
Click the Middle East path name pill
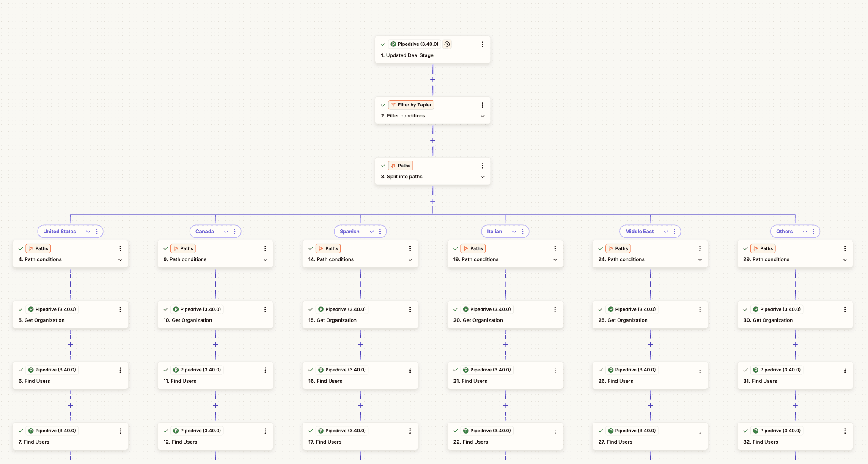(x=639, y=231)
